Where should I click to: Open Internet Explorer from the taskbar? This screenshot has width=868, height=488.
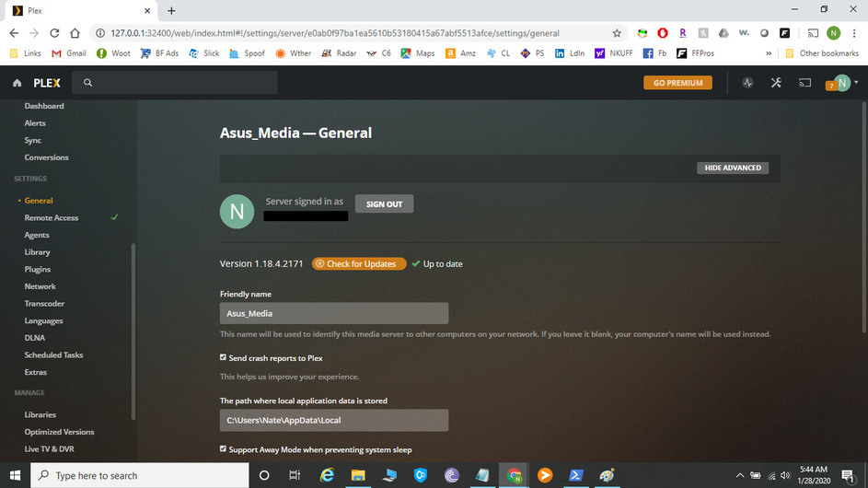pos(327,475)
